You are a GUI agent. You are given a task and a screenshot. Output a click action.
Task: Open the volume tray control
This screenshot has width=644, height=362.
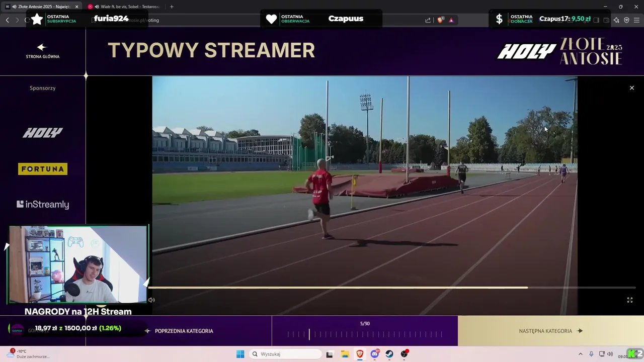(610, 354)
